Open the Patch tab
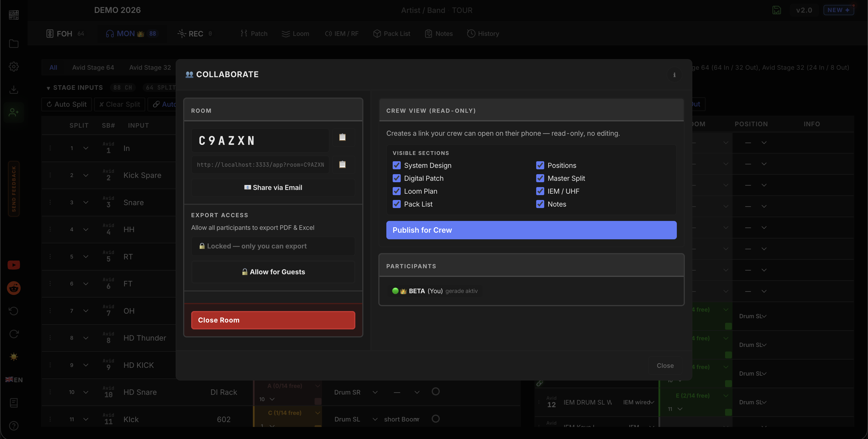Image resolution: width=868 pixels, height=439 pixels. point(254,34)
